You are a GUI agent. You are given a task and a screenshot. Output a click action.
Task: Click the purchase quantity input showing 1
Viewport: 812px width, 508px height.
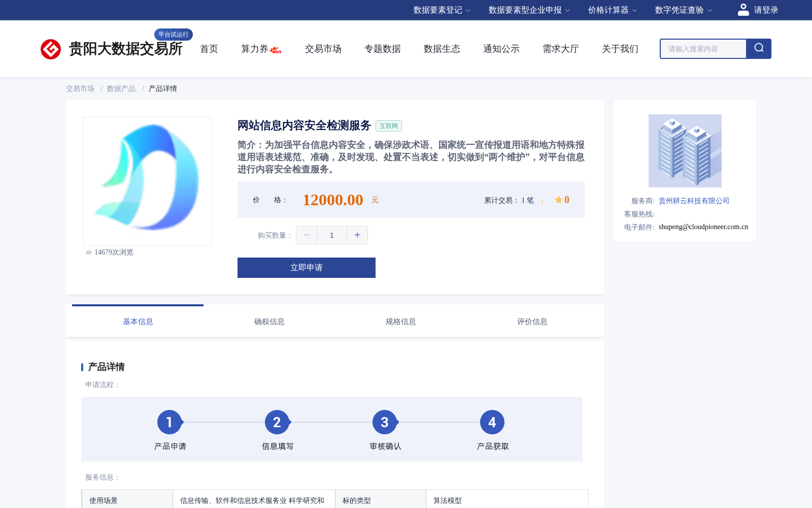[x=332, y=235]
